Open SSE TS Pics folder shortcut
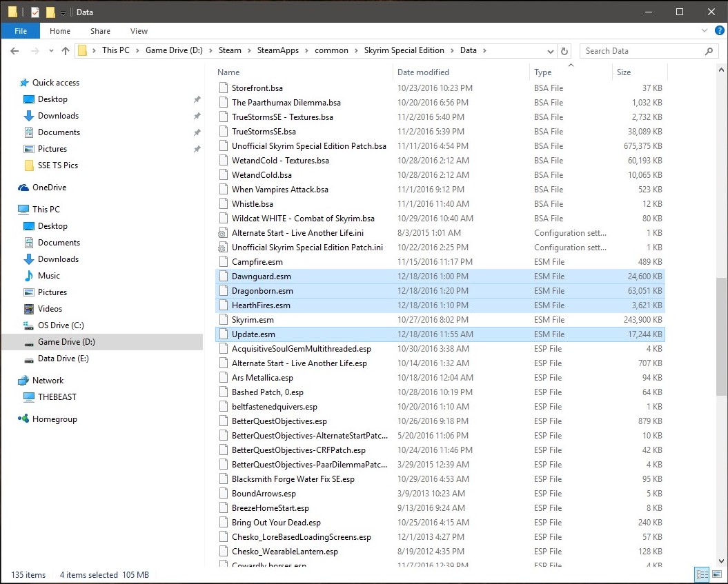Viewport: 728px width, 584px height. point(57,165)
